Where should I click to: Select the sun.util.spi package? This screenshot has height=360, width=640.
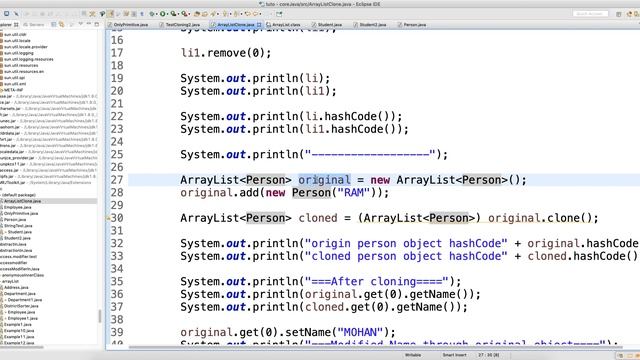click(15, 78)
